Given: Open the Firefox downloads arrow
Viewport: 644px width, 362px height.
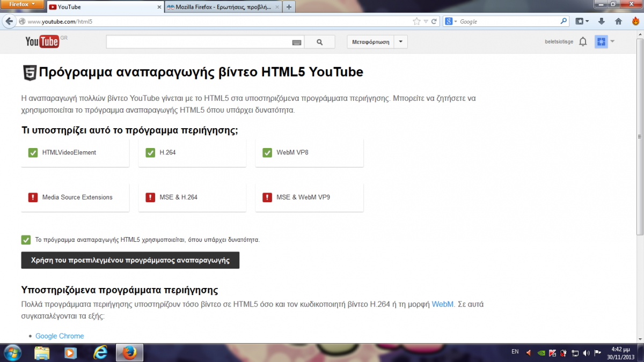Looking at the screenshot, I should [x=602, y=21].
